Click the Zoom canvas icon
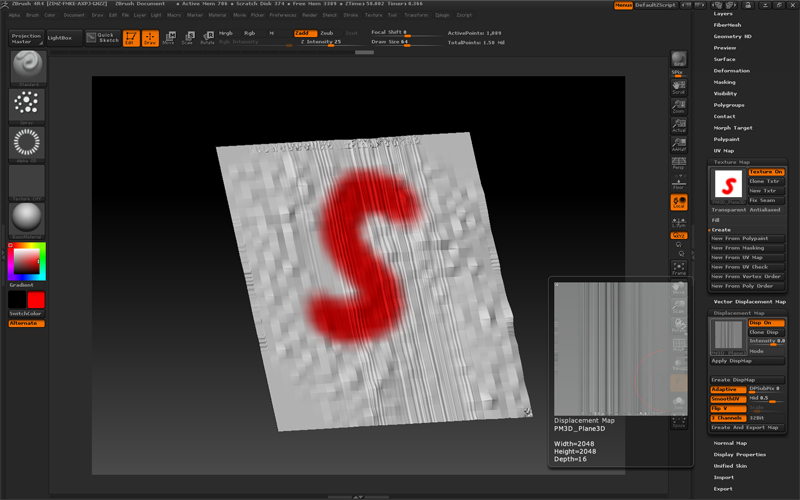This screenshot has width=800, height=500. (x=679, y=106)
